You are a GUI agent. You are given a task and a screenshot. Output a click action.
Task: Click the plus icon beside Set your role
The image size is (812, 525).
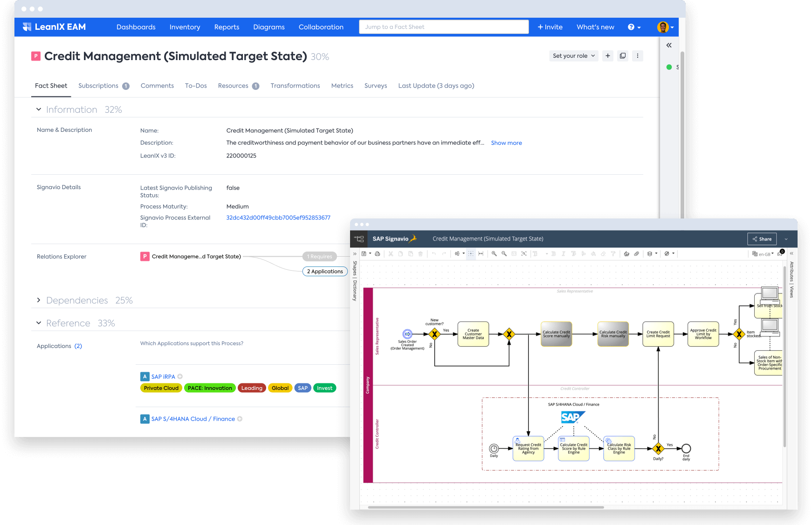pos(608,56)
